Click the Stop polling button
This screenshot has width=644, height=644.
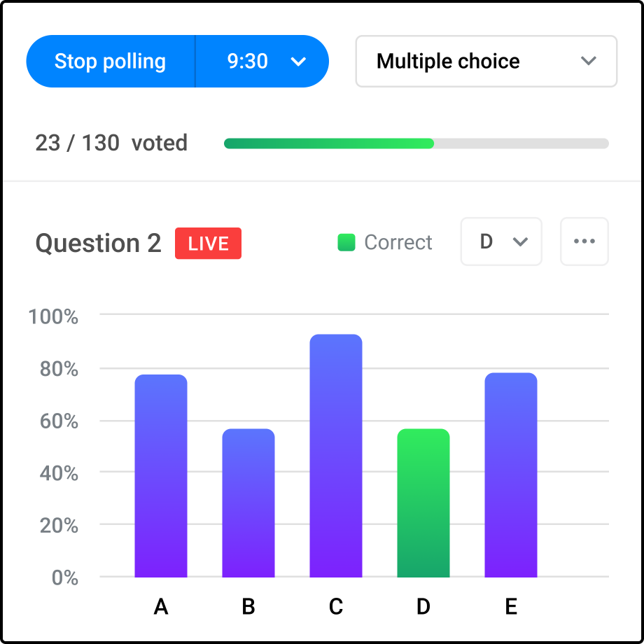point(110,62)
